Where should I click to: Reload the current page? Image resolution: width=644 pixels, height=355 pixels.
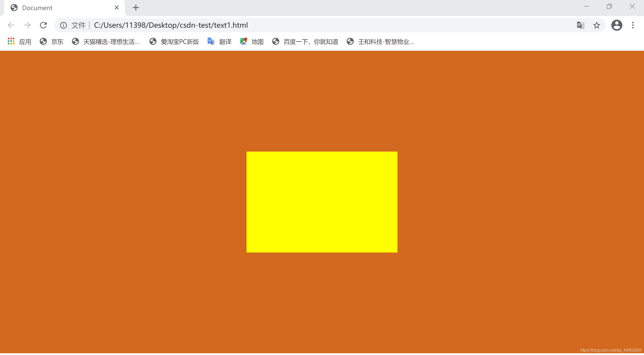tap(43, 25)
